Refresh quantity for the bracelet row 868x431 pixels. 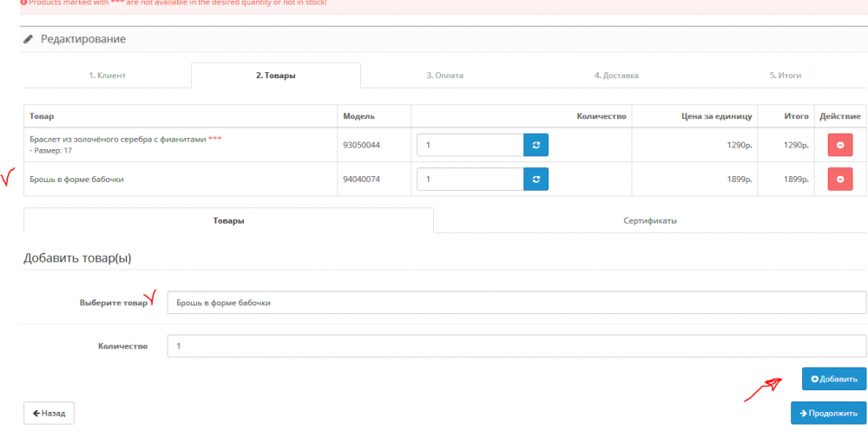(x=536, y=145)
